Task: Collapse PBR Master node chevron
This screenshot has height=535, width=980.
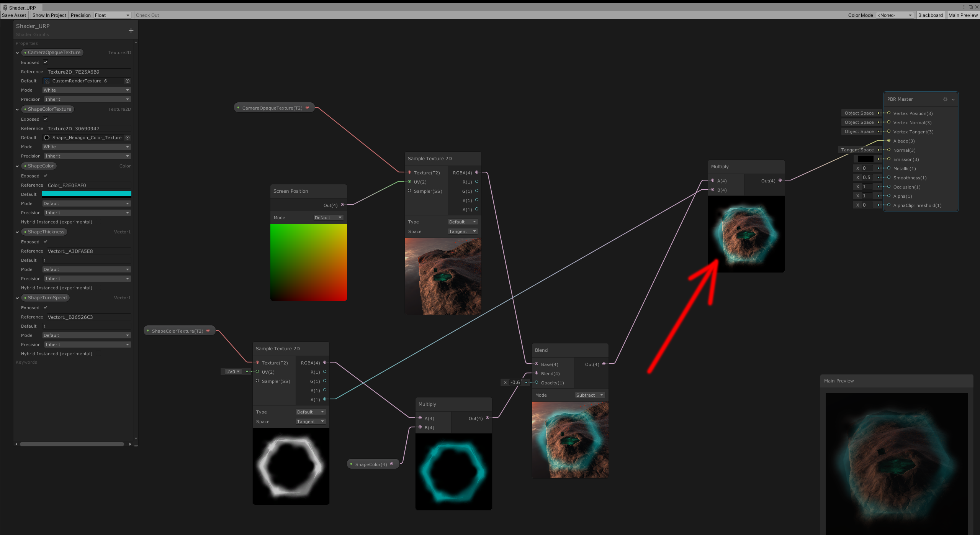Action: point(953,99)
